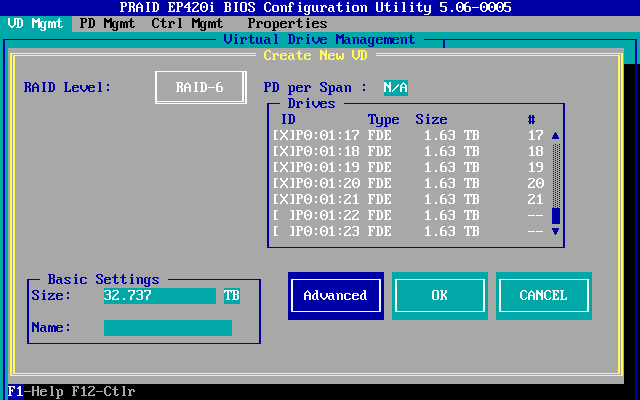Click the F12-Ctlr shortcut in status bar

103,392
